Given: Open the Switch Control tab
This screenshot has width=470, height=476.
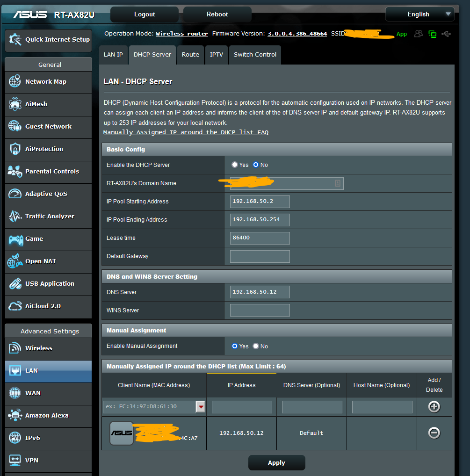Looking at the screenshot, I should (x=255, y=55).
